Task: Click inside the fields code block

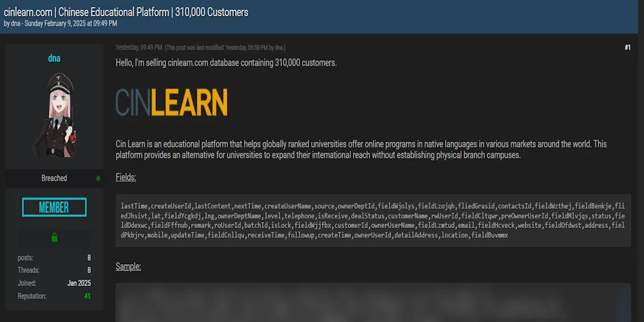Action: 373,220
